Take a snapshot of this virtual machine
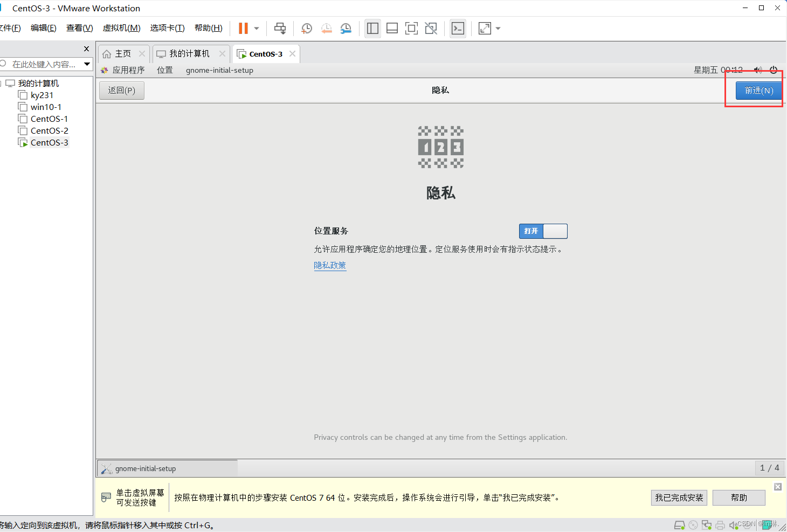The image size is (787, 532). point(307,29)
